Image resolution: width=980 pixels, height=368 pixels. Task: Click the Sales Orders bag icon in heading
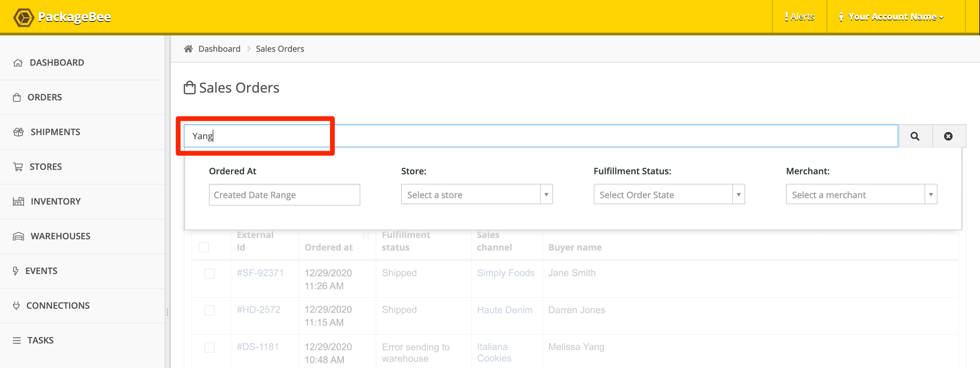(x=190, y=87)
